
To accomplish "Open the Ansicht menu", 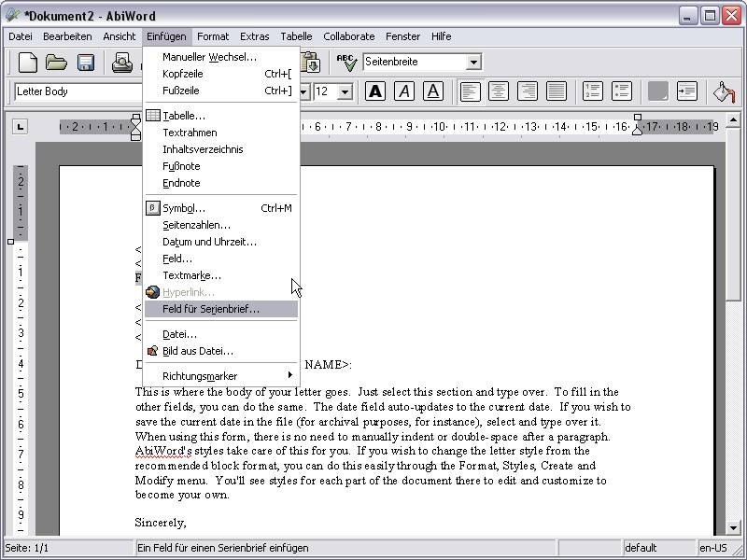I will coord(120,36).
